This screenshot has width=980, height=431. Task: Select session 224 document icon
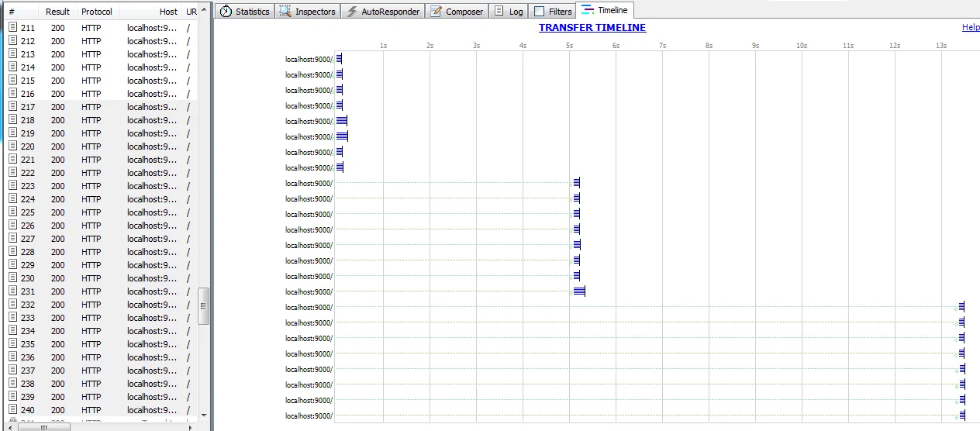[x=12, y=199]
